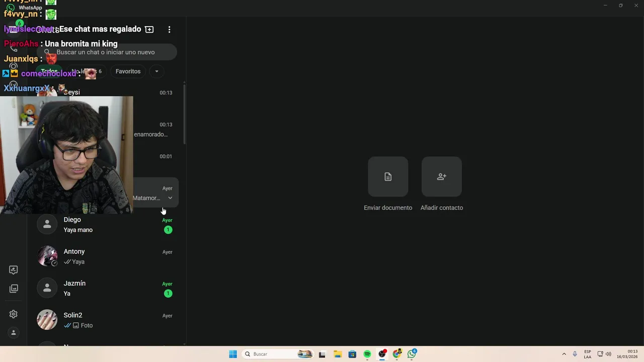Image resolution: width=644 pixels, height=362 pixels.
Task: Open File Explorer from taskbar
Action: coord(337,354)
